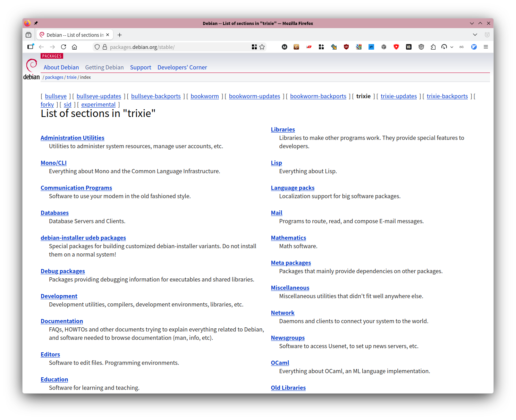Show site security padlock information
The width and height of the screenshot is (516, 420).
point(105,47)
